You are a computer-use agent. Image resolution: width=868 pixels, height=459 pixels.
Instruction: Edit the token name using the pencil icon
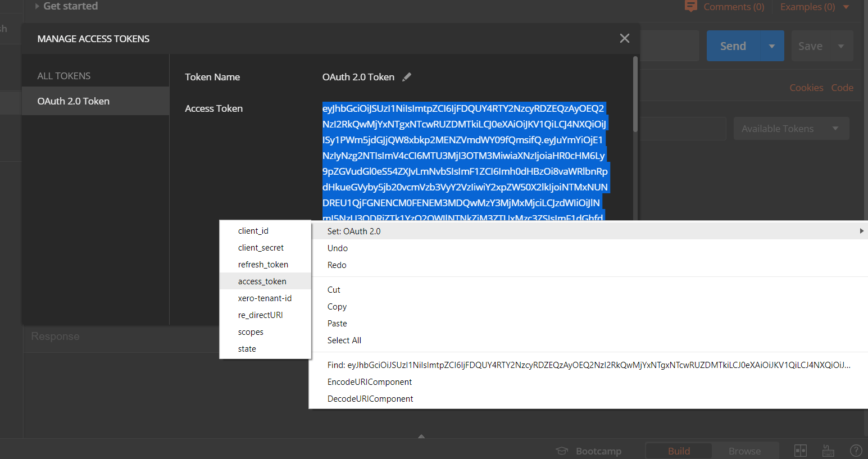pyautogui.click(x=407, y=76)
